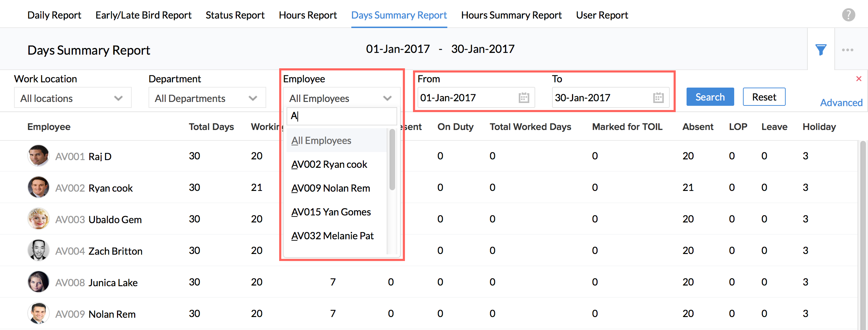Close the filter panel with red X
The height and width of the screenshot is (330, 868).
[x=859, y=79]
